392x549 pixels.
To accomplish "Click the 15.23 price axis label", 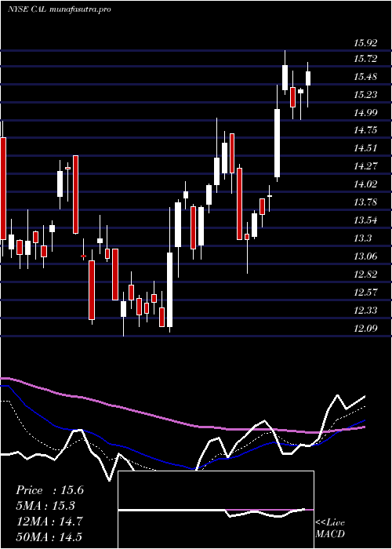I will pos(365,95).
